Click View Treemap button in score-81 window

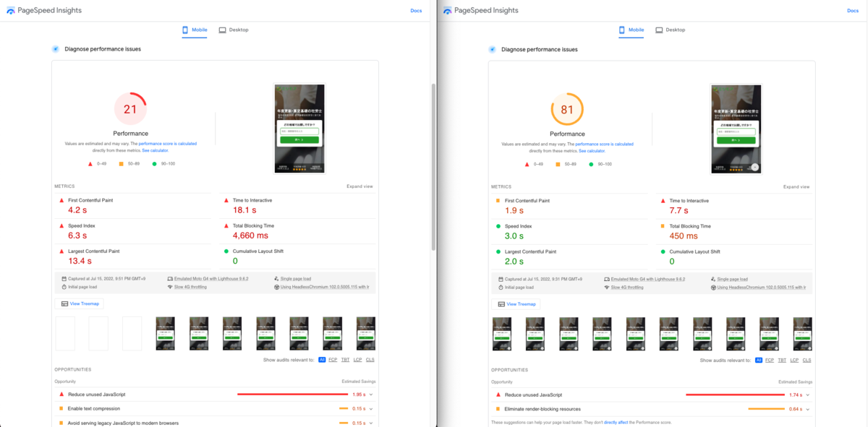516,304
